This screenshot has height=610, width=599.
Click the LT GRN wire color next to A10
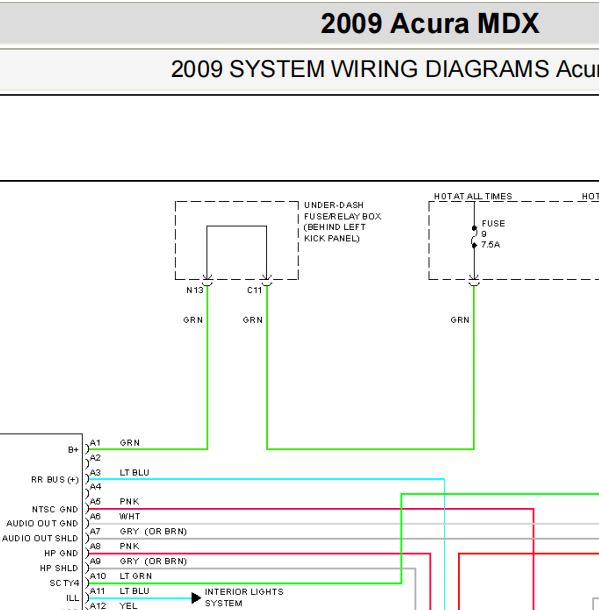click(x=135, y=576)
